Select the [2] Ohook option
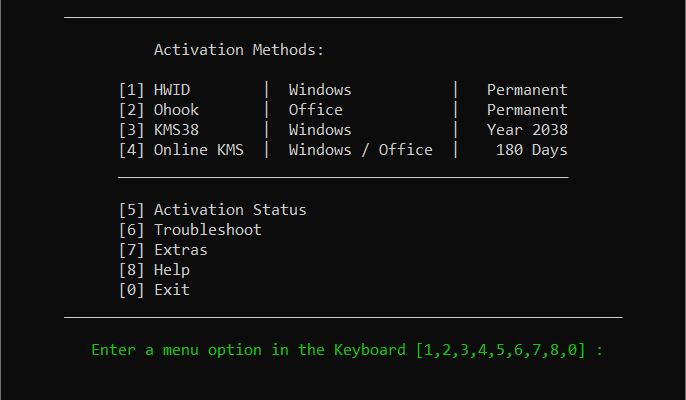 (x=159, y=110)
